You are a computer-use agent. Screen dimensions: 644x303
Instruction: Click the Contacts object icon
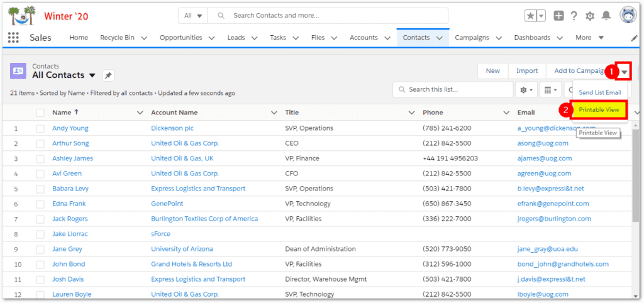[x=18, y=70]
